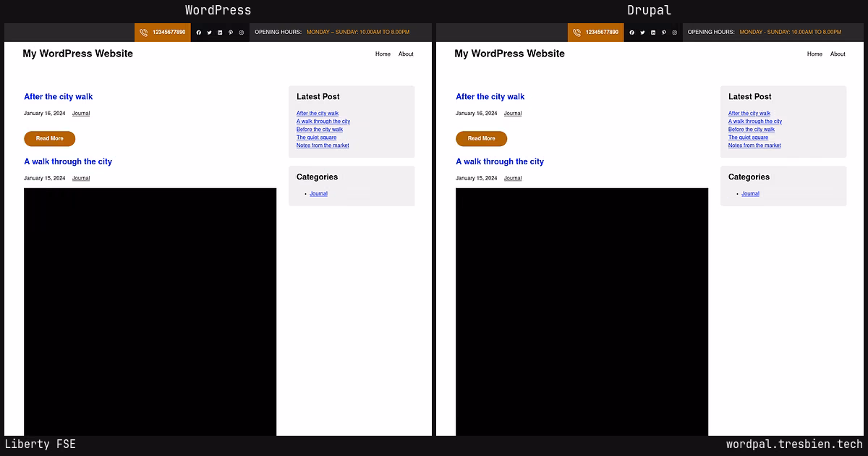The height and width of the screenshot is (456, 868).
Task: Open Journal category link in Drupal Categories box
Action: click(x=751, y=194)
